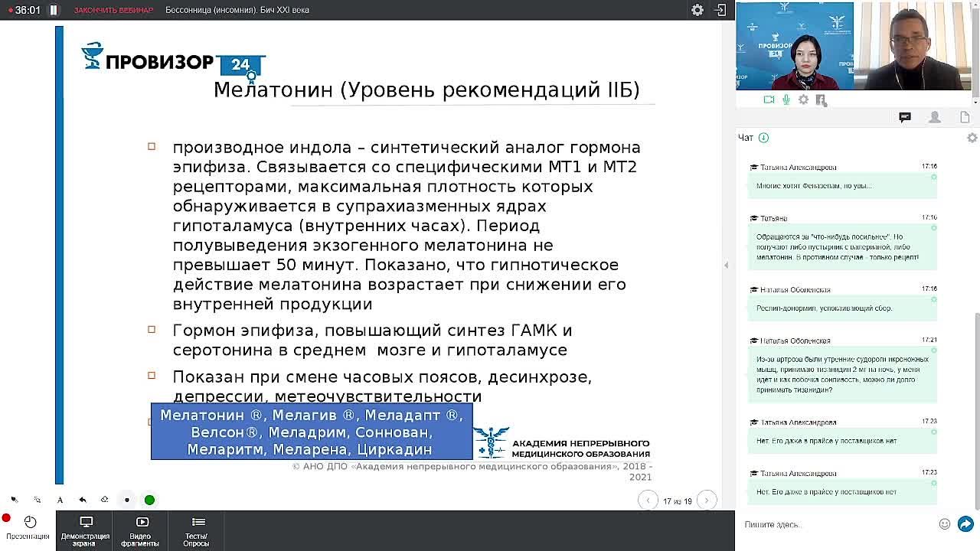Click 'Академия непрерывного медицинского образования' logo

point(563,443)
